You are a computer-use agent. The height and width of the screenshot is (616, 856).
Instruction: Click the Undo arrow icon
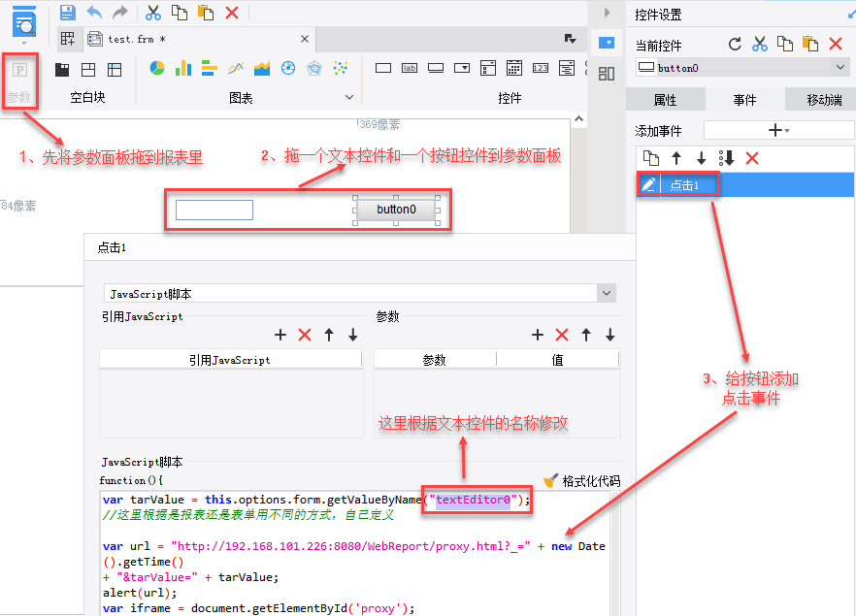[x=94, y=12]
